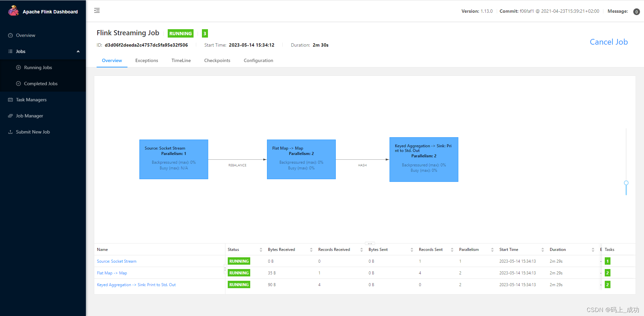
Task: Click the REBALANCE edge label in the graph
Action: click(237, 165)
